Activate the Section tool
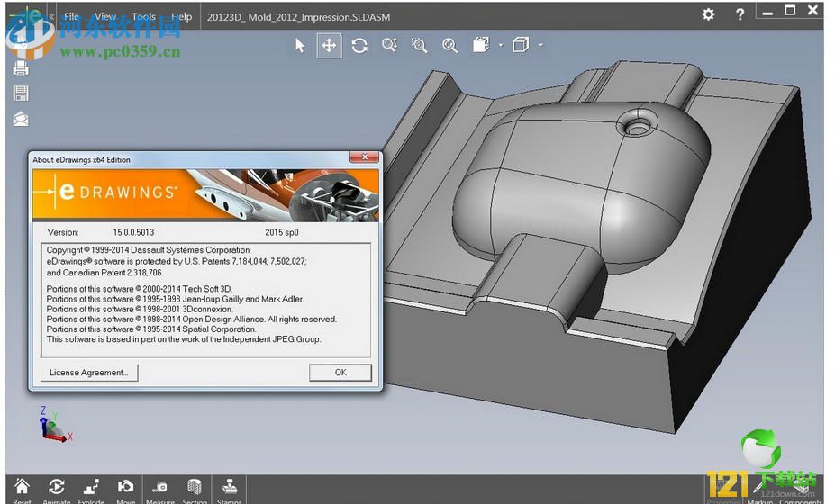 [x=195, y=489]
